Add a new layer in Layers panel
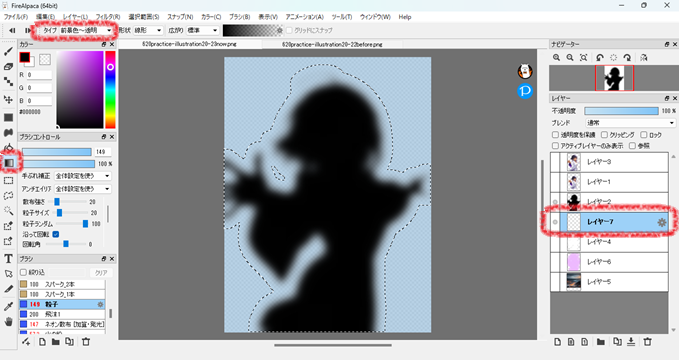Image resolution: width=679 pixels, height=360 pixels. [x=557, y=342]
